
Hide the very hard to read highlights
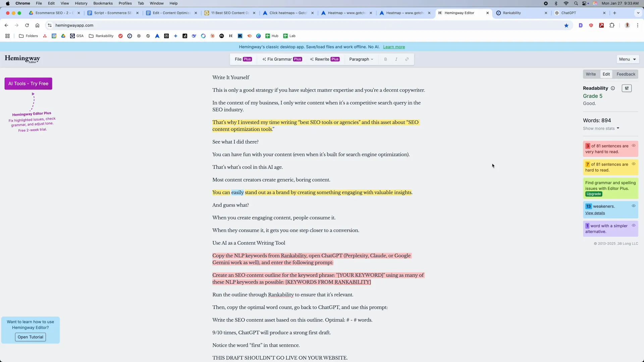click(634, 145)
